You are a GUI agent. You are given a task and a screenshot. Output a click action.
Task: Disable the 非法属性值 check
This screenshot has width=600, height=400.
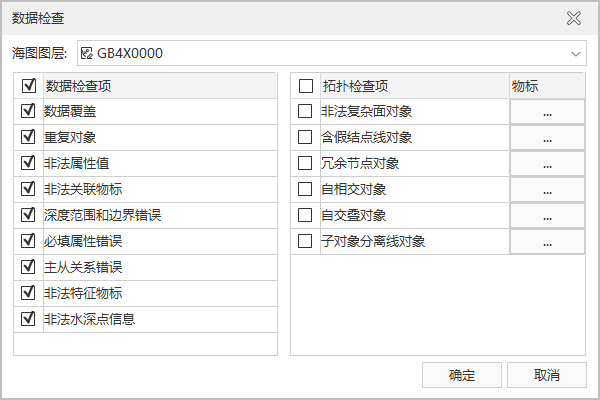(x=28, y=163)
